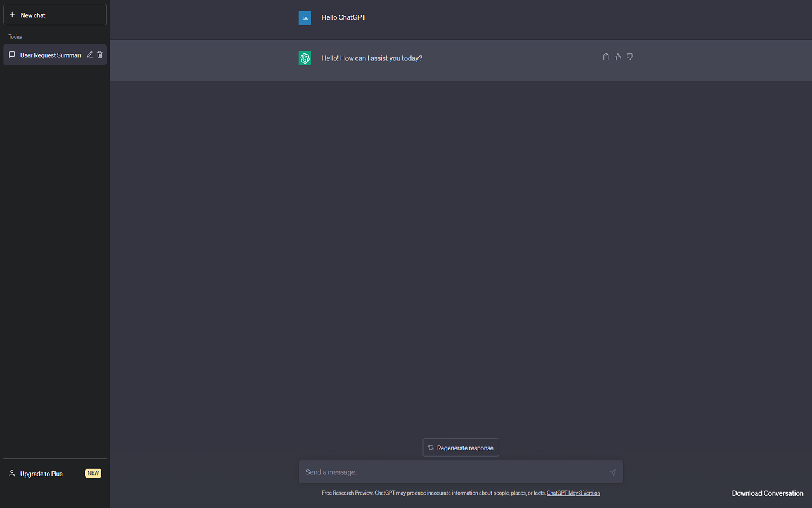This screenshot has width=812, height=508.
Task: Click 'Hello! How can I assist you today?' text
Action: 372,58
